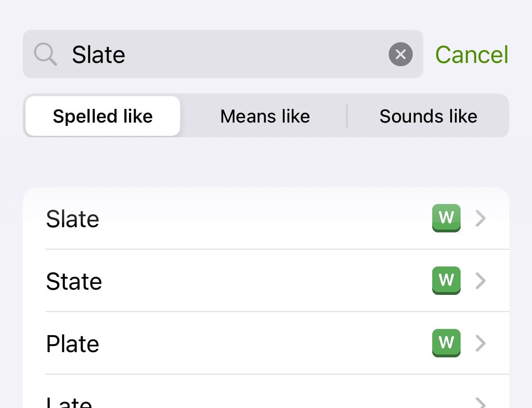Tap the green W badge beside Slate
The width and height of the screenshot is (532, 408).
coord(446,218)
